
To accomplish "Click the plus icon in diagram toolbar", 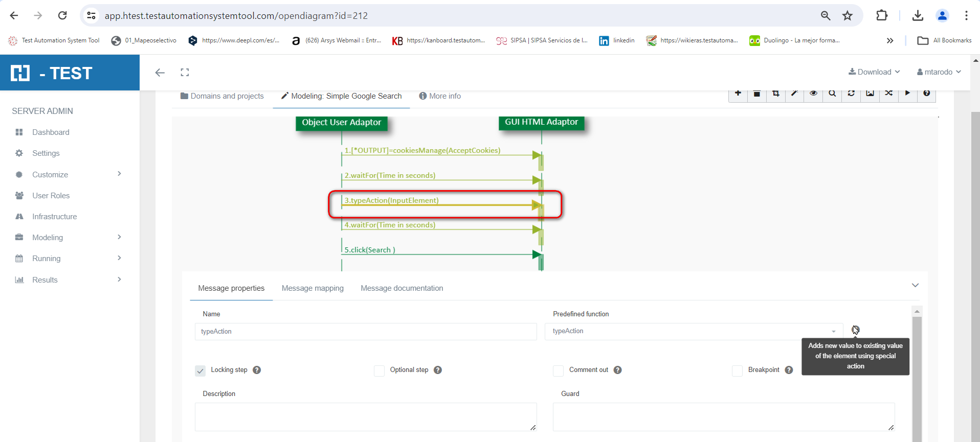I will coord(738,94).
